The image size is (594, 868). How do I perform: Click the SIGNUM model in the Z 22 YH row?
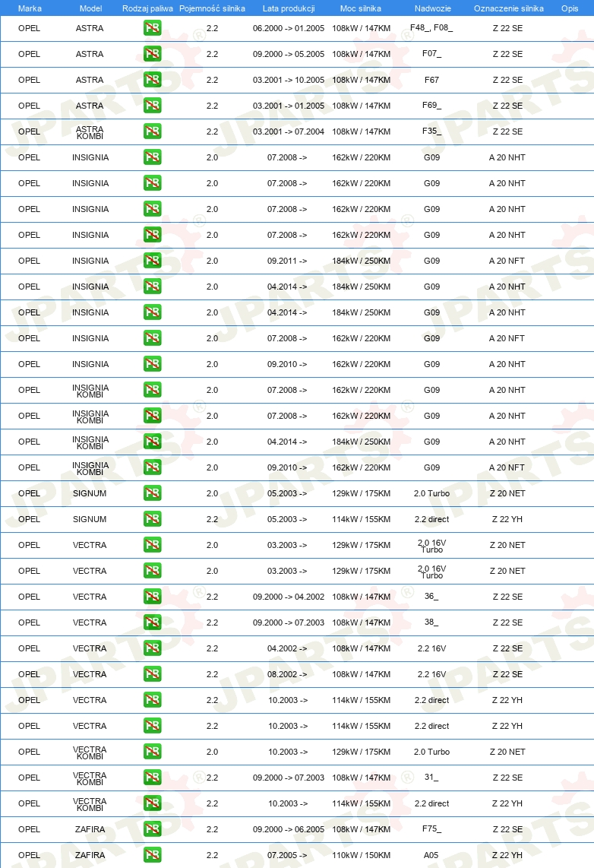[x=90, y=519]
